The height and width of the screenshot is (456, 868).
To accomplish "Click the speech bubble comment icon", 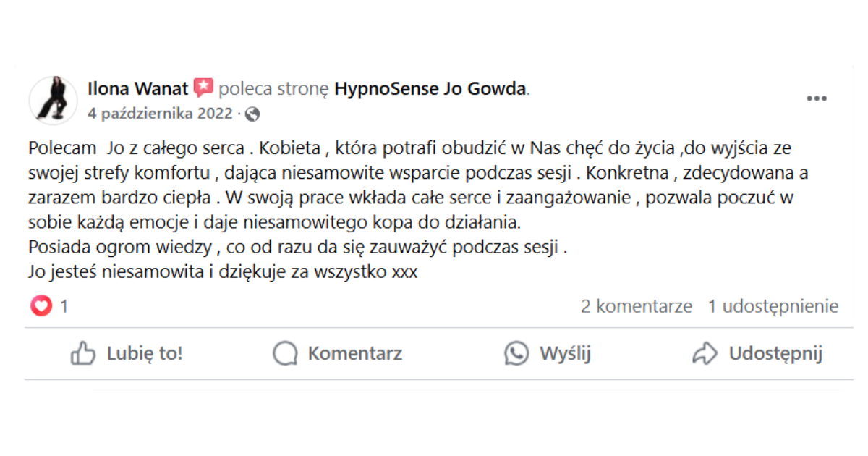I will (285, 354).
